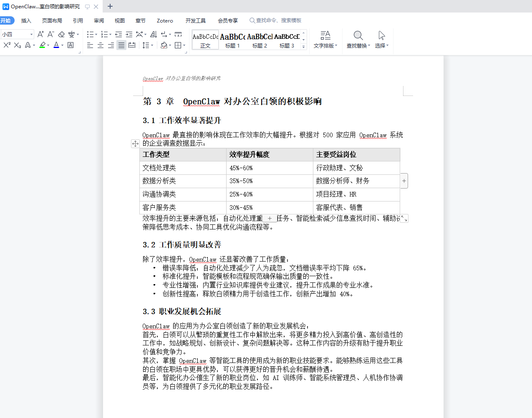Clear formatting with the eraser icon

[x=61, y=34]
